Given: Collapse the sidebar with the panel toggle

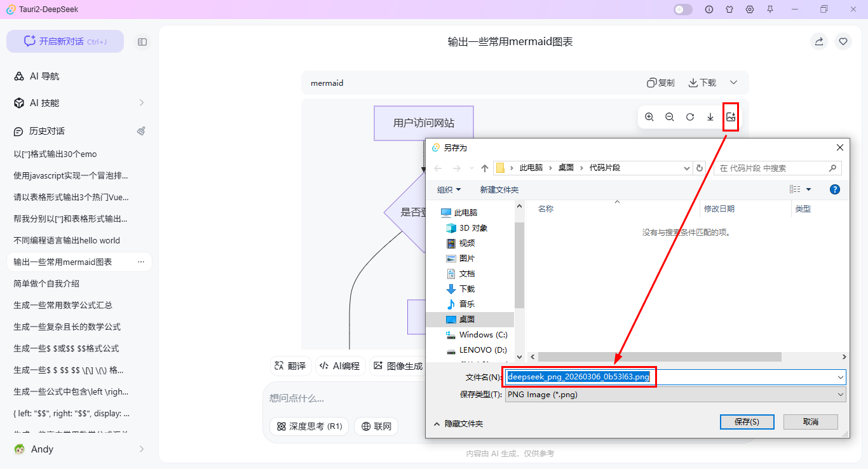Looking at the screenshot, I should click(142, 41).
